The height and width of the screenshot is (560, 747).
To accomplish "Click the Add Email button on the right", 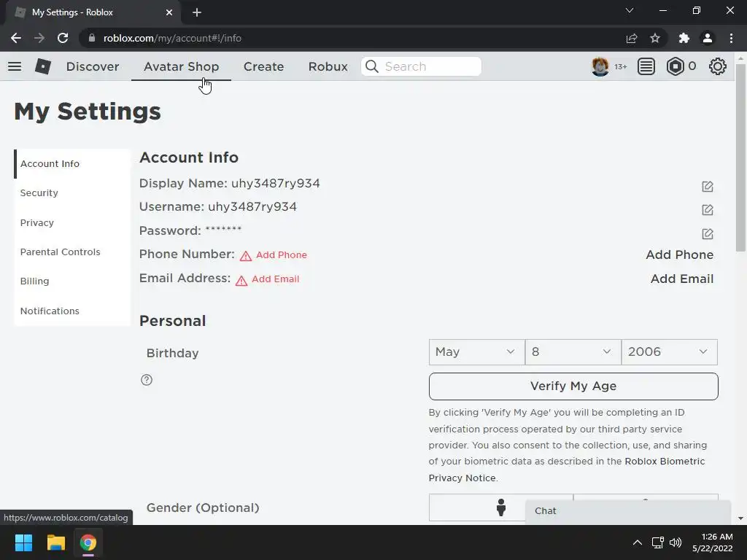I will click(x=682, y=279).
